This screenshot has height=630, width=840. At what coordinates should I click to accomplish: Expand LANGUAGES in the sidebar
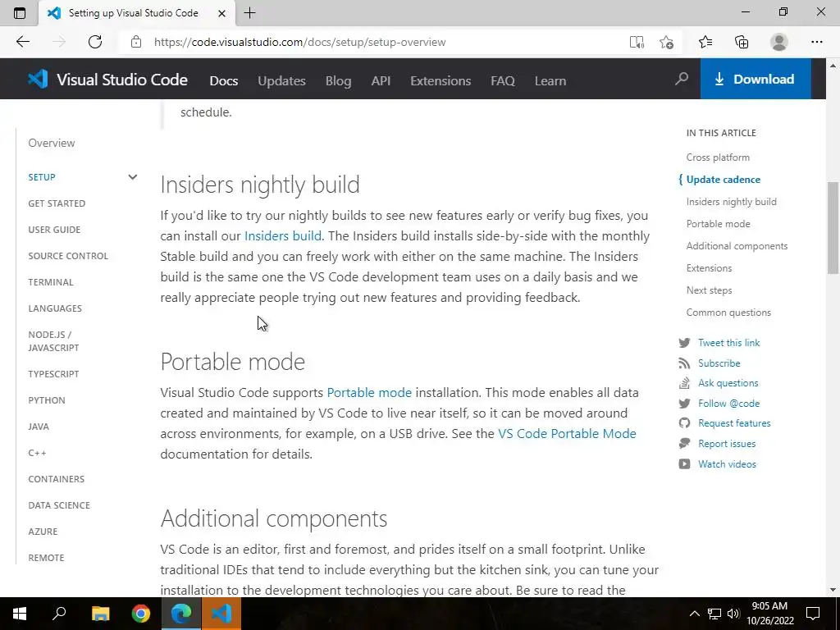[55, 308]
